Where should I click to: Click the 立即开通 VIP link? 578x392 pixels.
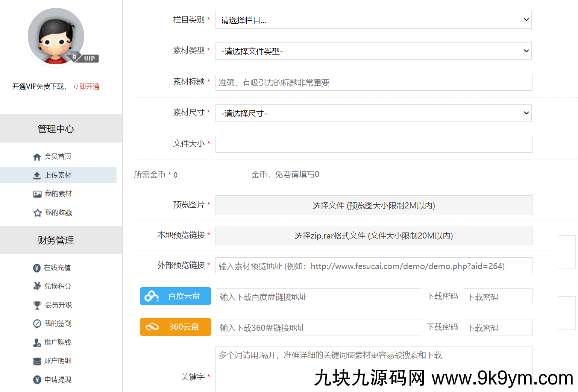tap(86, 87)
